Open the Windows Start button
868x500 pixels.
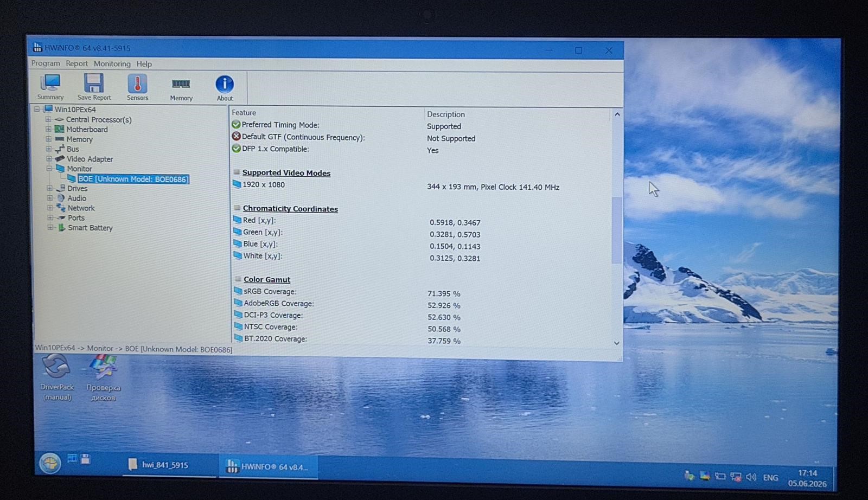click(50, 464)
